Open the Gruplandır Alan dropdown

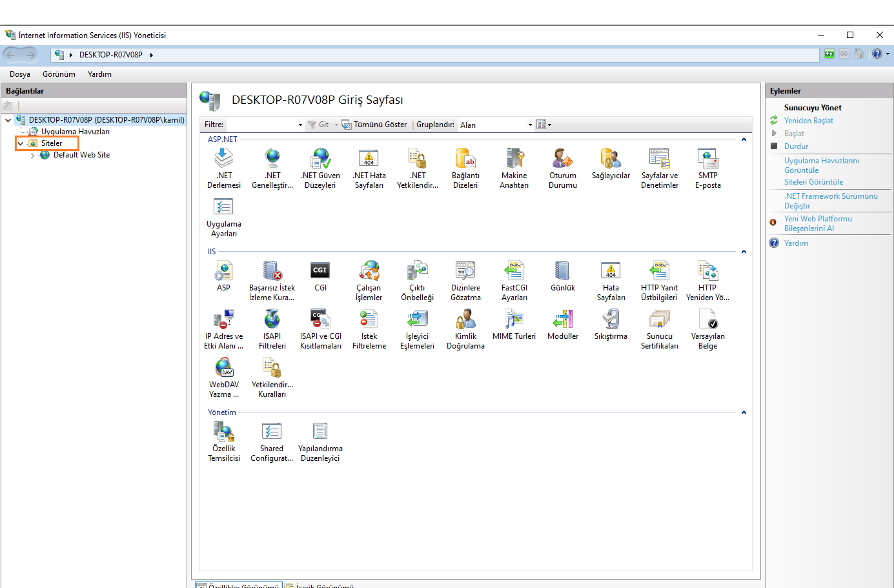[530, 125]
